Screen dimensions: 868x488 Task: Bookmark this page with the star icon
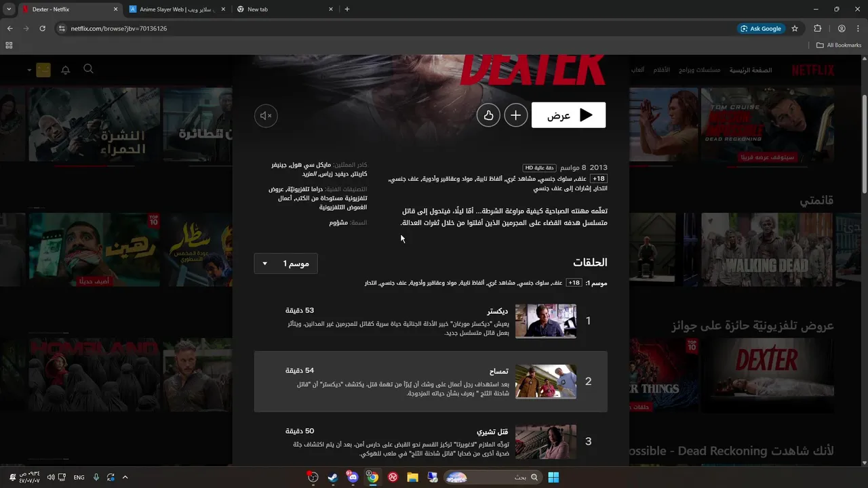tap(795, 28)
